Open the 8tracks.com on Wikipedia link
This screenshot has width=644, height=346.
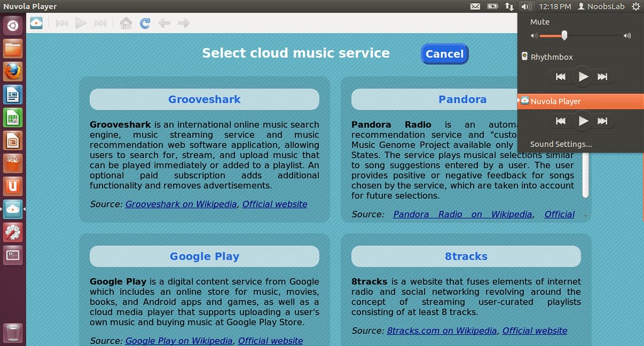tap(441, 331)
